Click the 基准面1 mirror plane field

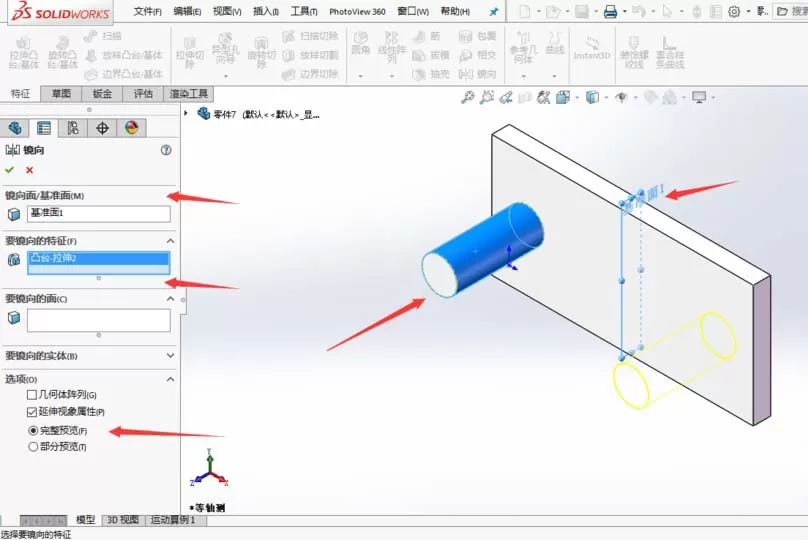[x=98, y=213]
